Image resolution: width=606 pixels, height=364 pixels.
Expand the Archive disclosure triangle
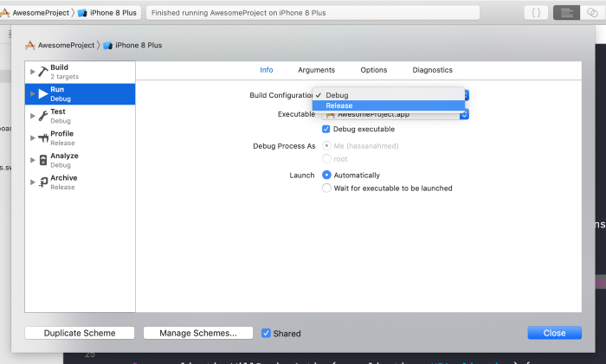click(x=33, y=182)
